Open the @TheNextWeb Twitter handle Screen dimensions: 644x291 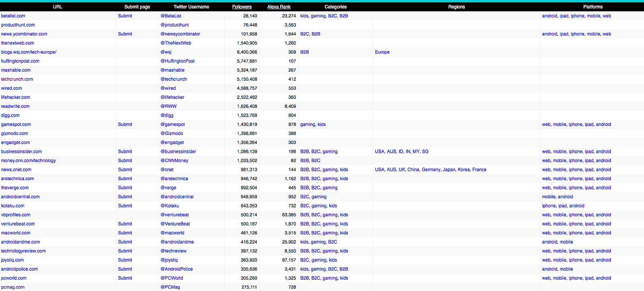(x=176, y=43)
